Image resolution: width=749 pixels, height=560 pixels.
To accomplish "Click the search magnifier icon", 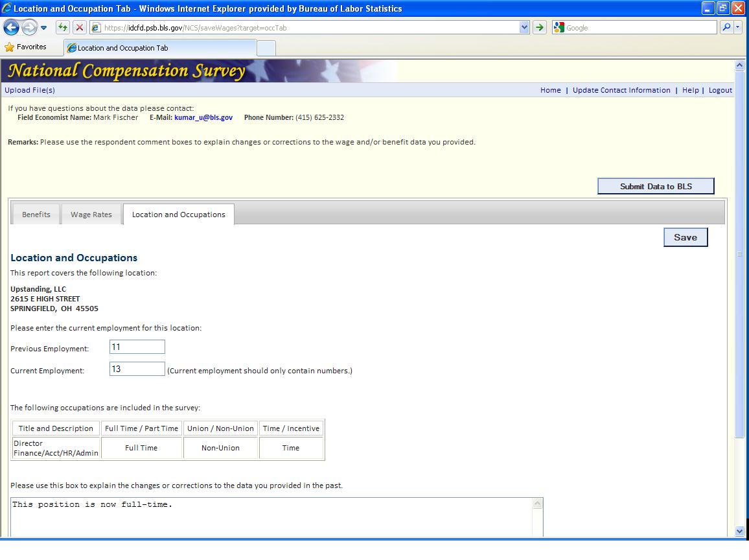I will click(726, 27).
